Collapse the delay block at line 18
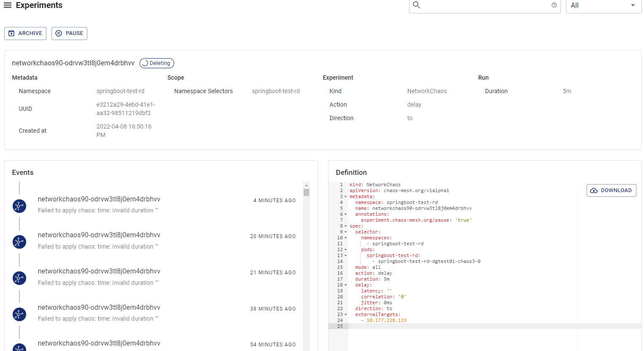The width and height of the screenshot is (644, 351). (x=345, y=284)
